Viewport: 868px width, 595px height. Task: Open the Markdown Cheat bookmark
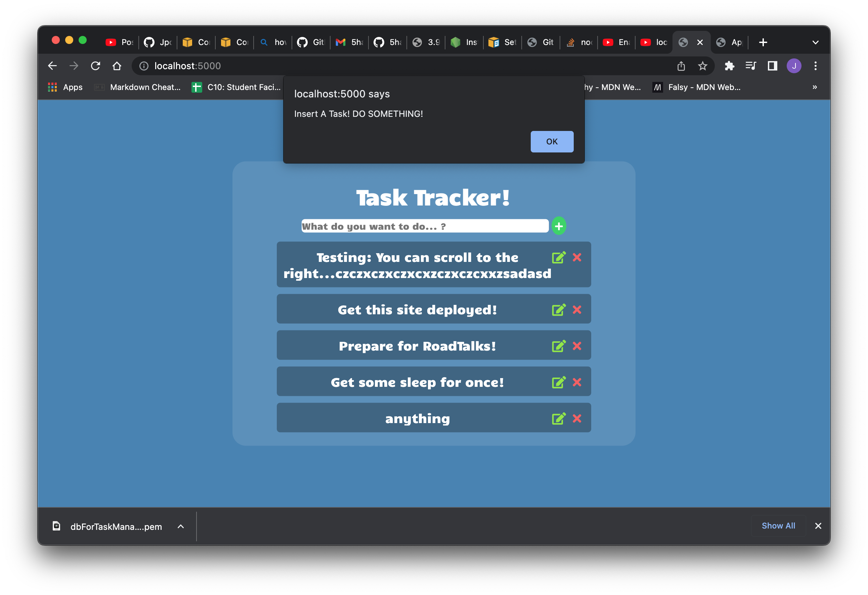[x=138, y=87]
